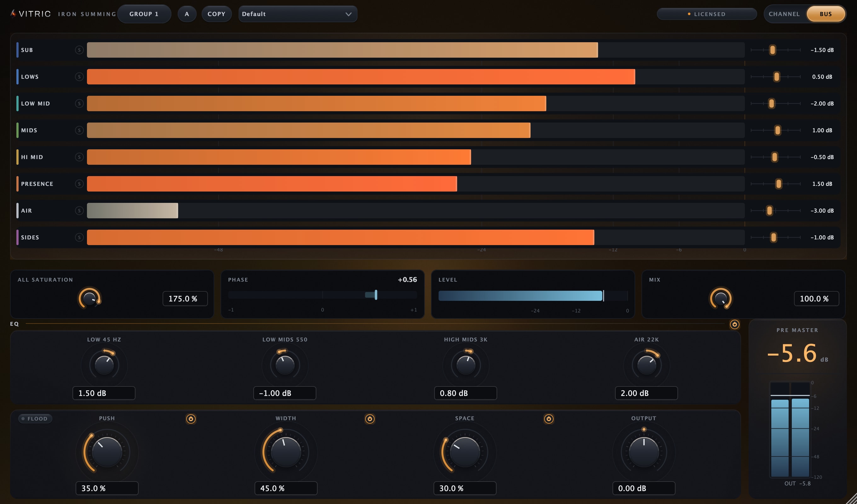Image resolution: width=857 pixels, height=504 pixels.
Task: Toggle the WIDTH power button
Action: click(370, 419)
